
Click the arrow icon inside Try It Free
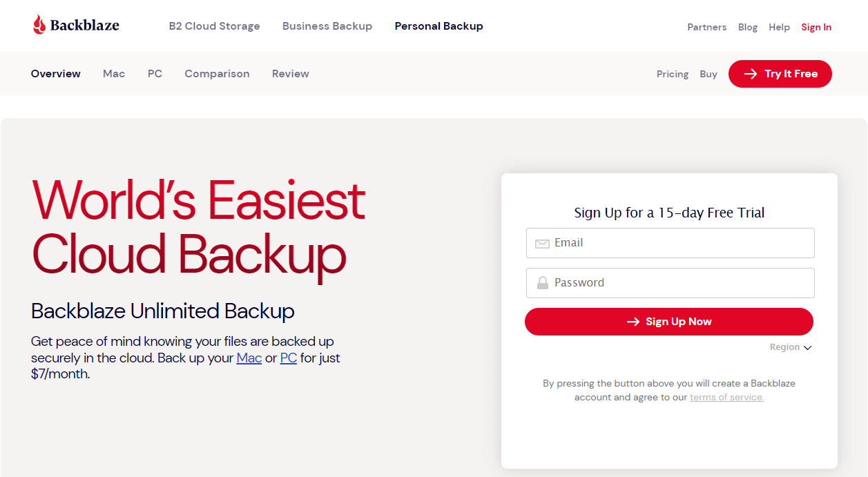749,74
